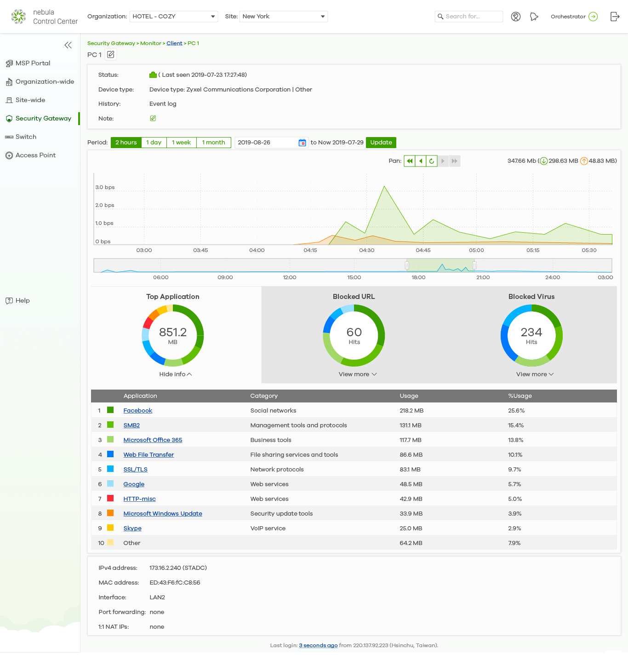Viewport: 628px width, 672px height.
Task: Edit the PC 1 name icon
Action: pyautogui.click(x=111, y=55)
